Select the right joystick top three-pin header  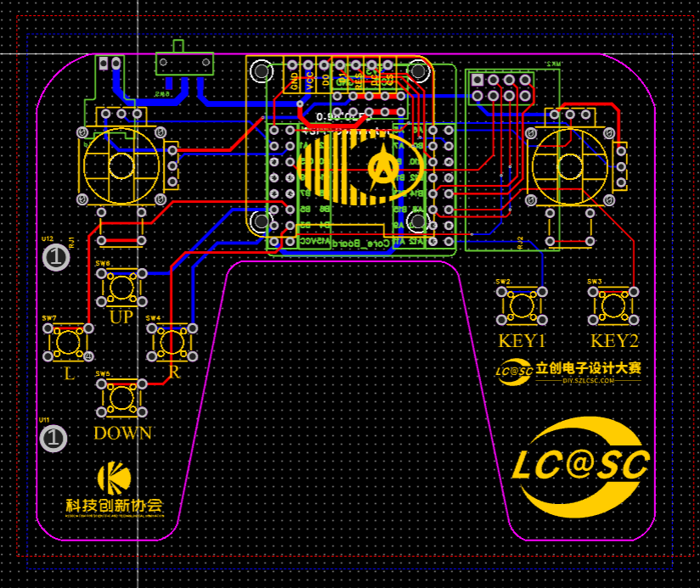pos(570,115)
